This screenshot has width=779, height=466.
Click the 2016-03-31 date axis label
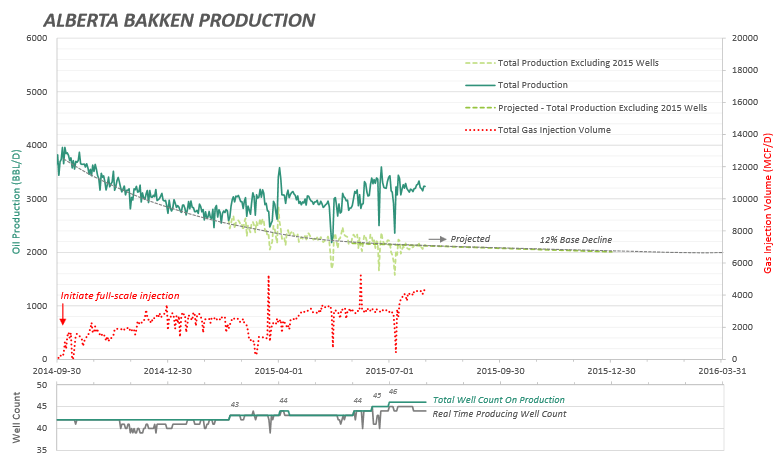722,369
